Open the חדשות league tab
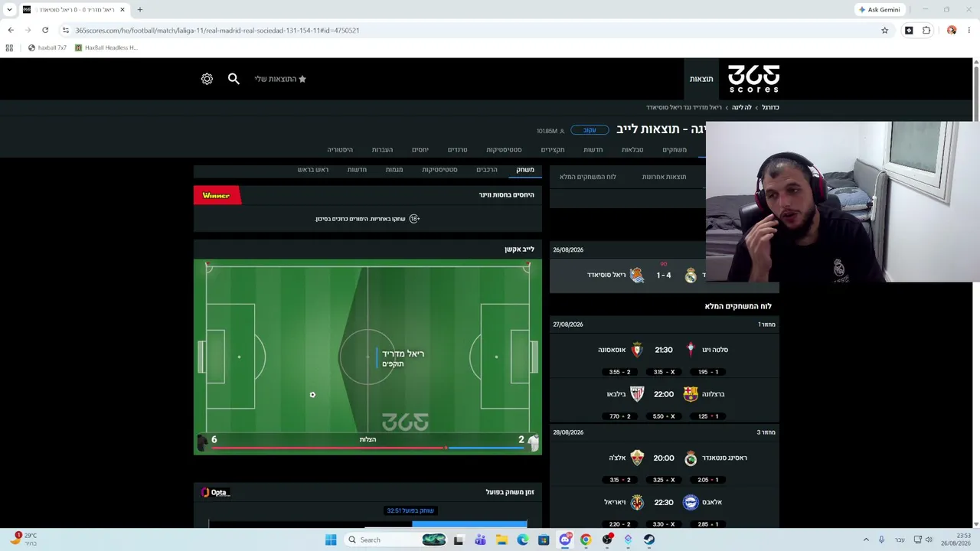Image resolution: width=980 pixels, height=551 pixels. [593, 149]
